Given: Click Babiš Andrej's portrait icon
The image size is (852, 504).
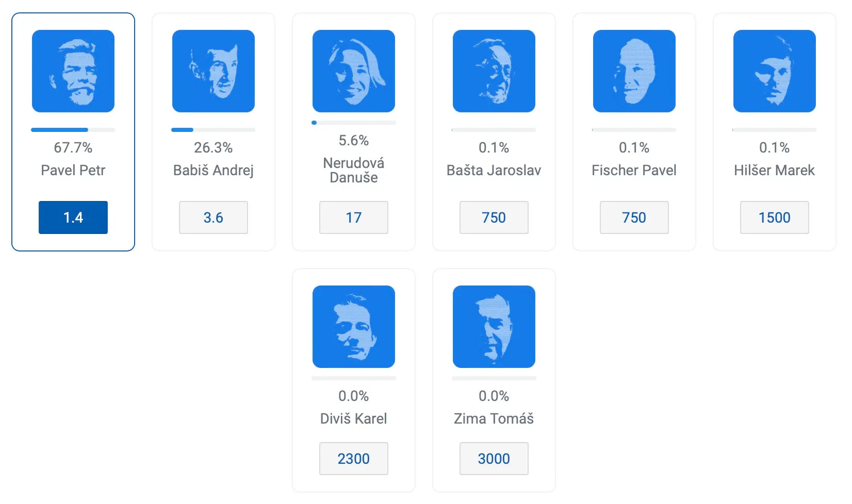Looking at the screenshot, I should (x=214, y=71).
